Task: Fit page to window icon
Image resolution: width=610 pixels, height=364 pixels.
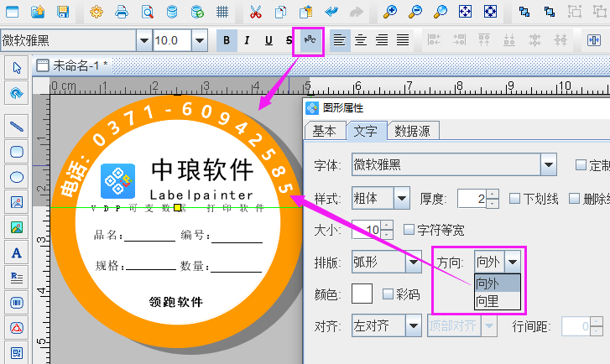Action: point(466,12)
